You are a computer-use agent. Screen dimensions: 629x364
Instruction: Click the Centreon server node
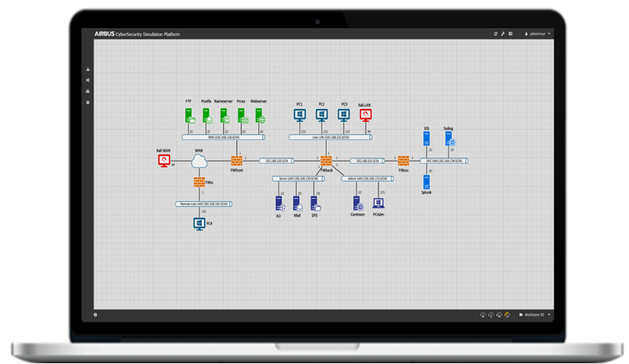357,203
